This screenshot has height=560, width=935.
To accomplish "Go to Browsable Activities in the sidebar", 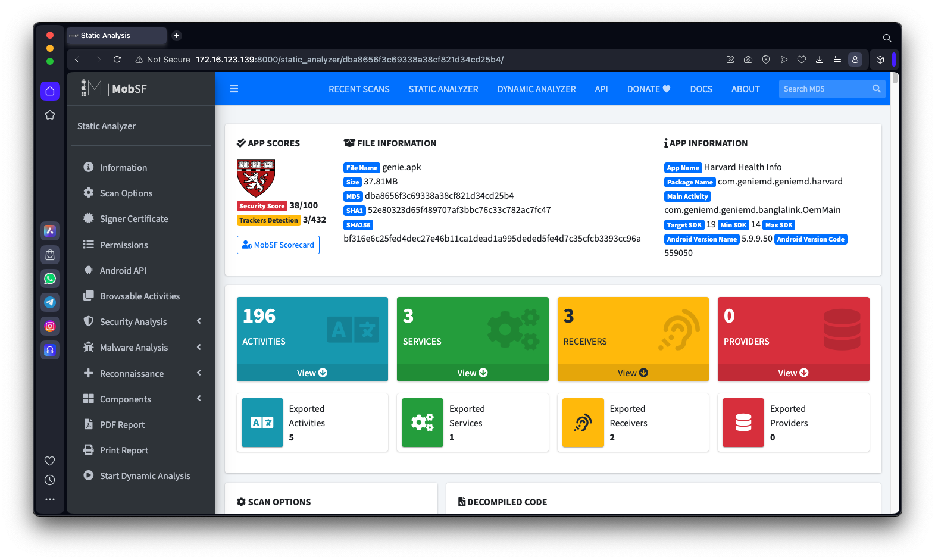I will pyautogui.click(x=141, y=296).
